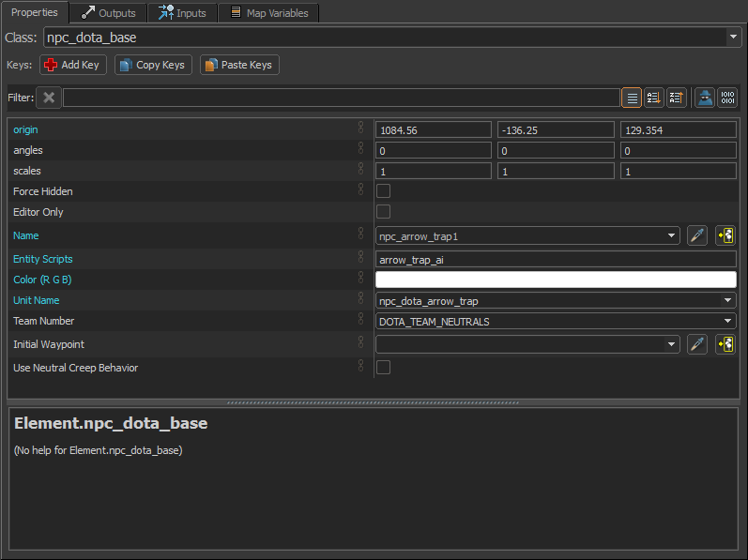The width and height of the screenshot is (748, 560).
Task: Click the Copy Keys button
Action: 153,65
